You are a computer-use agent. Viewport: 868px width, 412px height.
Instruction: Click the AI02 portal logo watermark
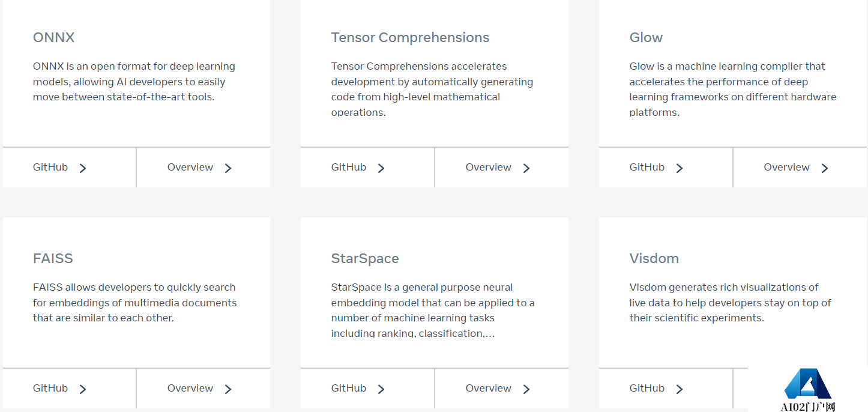[x=808, y=390]
